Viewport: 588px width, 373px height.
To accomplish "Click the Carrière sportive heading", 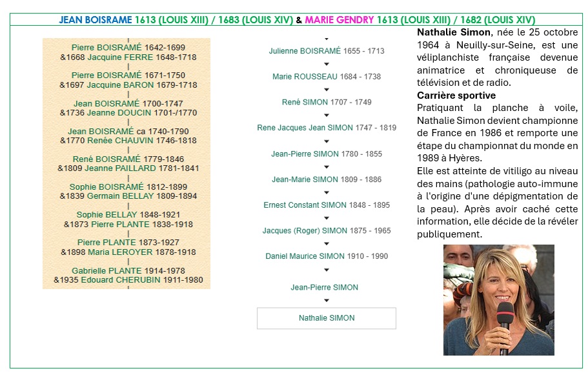I will coord(456,96).
